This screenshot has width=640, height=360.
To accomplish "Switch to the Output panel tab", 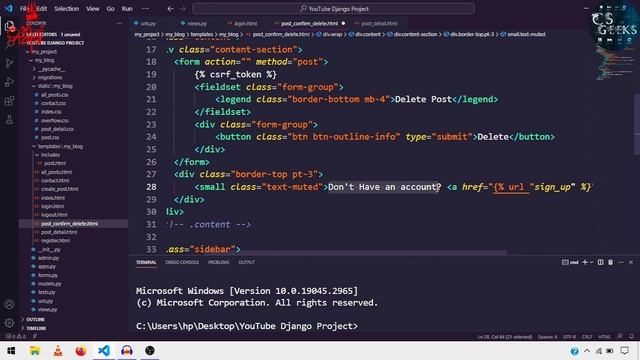I will coord(247,262).
